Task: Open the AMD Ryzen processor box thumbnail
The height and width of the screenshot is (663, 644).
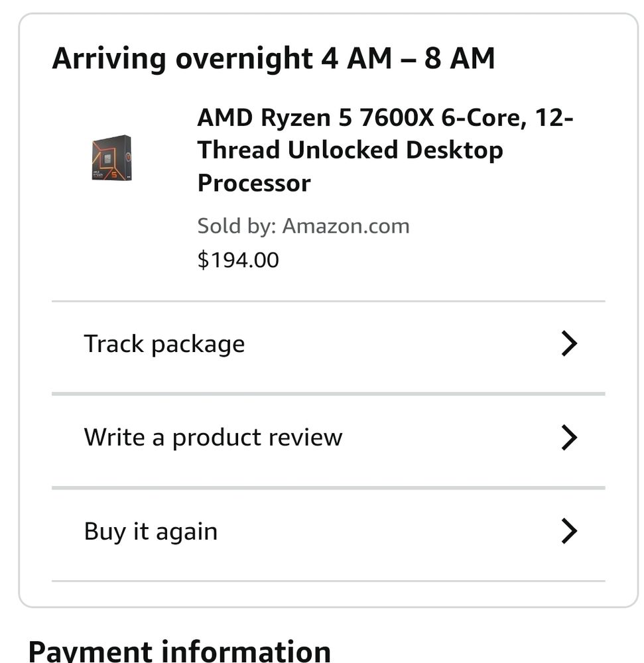Action: pyautogui.click(x=111, y=158)
